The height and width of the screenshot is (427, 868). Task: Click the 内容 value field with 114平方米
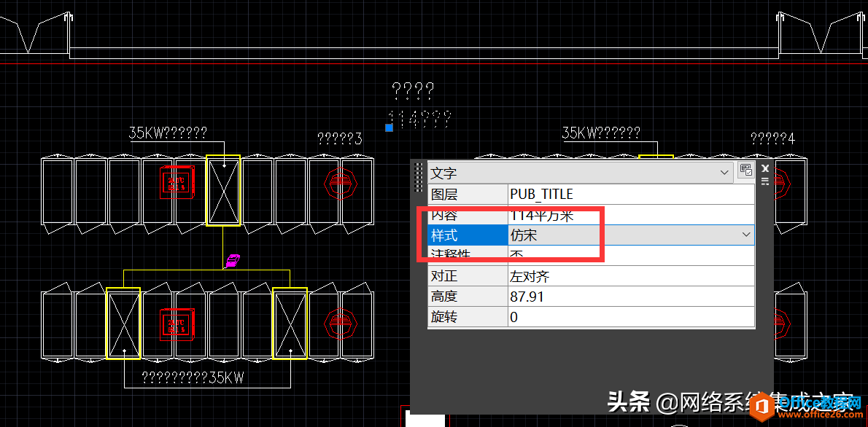(631, 215)
